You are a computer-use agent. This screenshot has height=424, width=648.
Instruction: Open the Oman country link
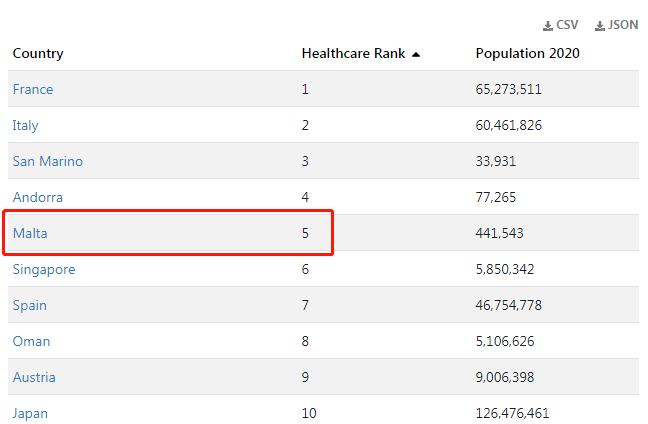31,341
